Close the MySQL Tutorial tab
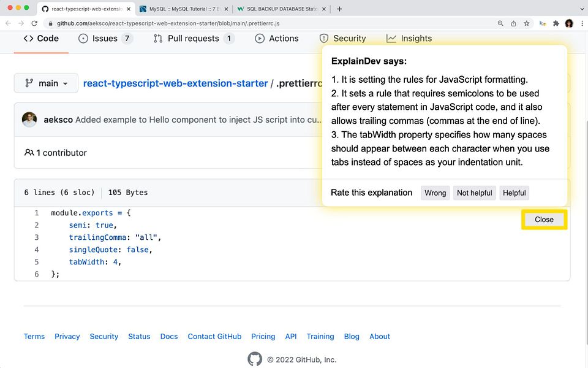 tap(226, 9)
